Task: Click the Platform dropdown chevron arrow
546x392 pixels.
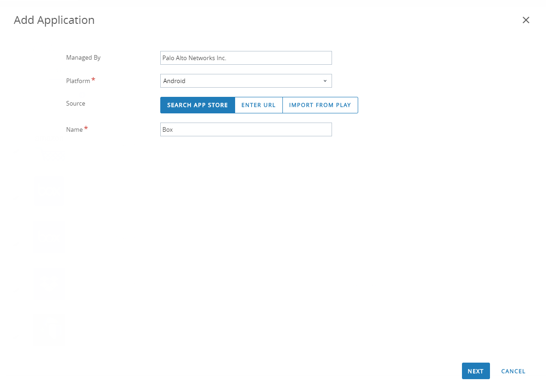Action: [x=325, y=81]
